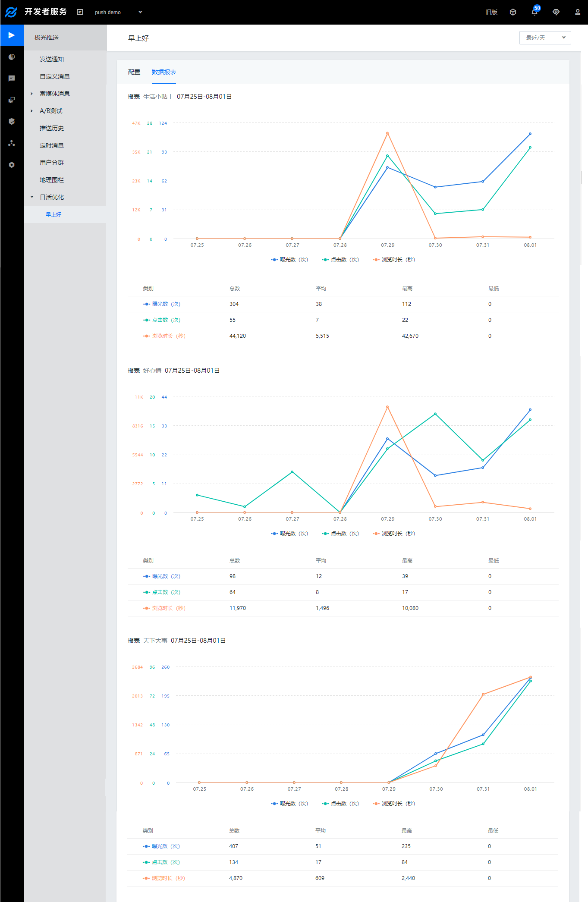588x902 pixels.
Task: Open 用户分群 menu item
Action: coord(52,163)
